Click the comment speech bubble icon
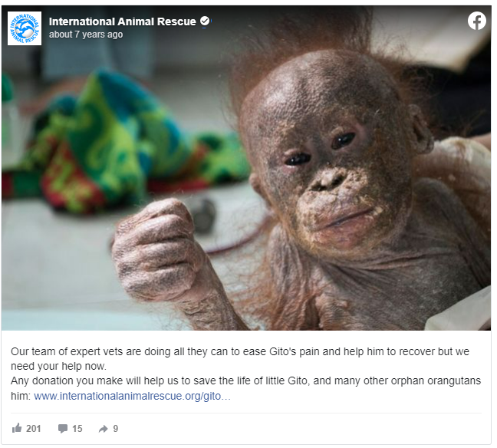 tap(63, 428)
